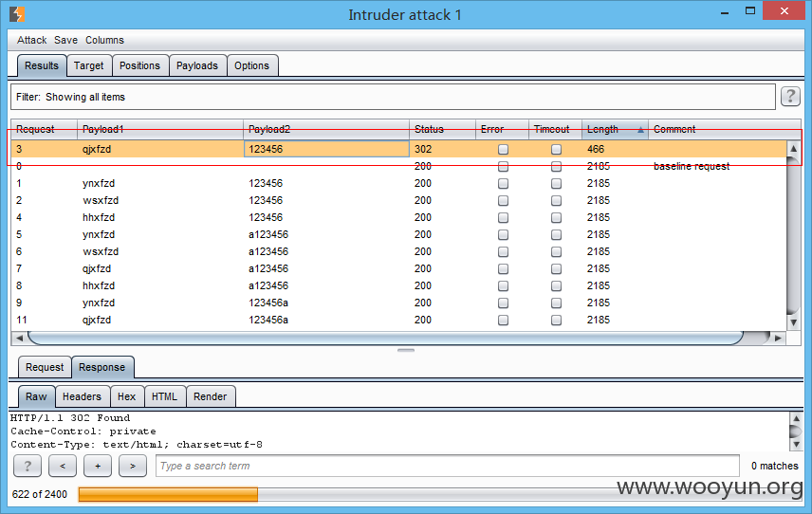812x514 pixels.
Task: Click status 302 cell in highlighted row
Action: click(x=423, y=149)
